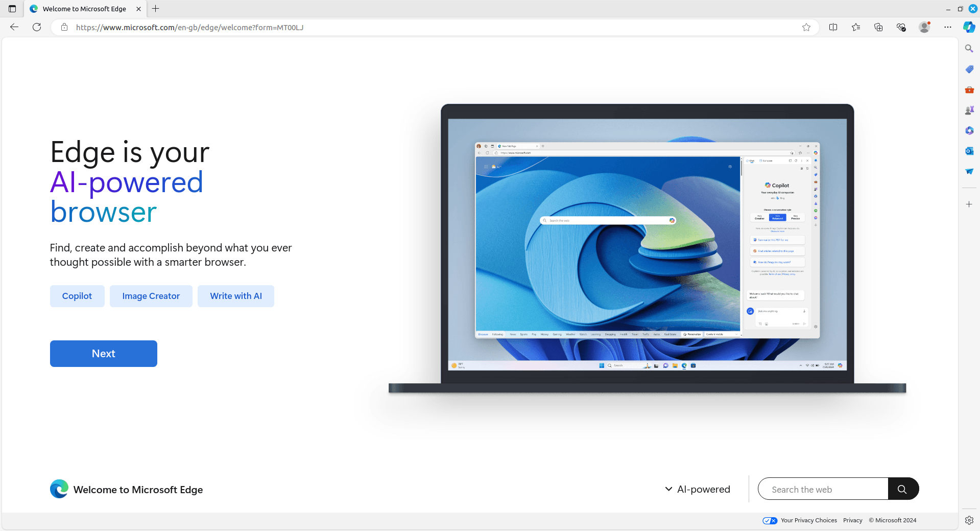Expand the AI-powered section dropdown
Screen dimensions: 980x531
(698, 489)
